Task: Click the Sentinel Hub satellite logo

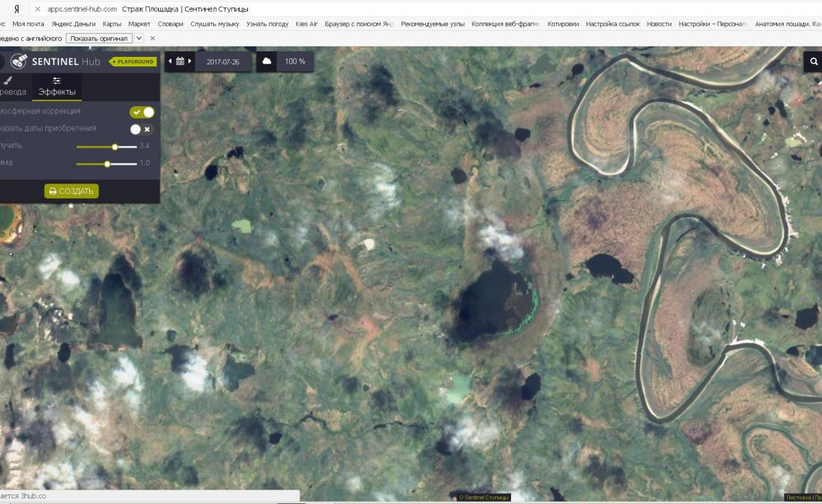Action: tap(18, 62)
